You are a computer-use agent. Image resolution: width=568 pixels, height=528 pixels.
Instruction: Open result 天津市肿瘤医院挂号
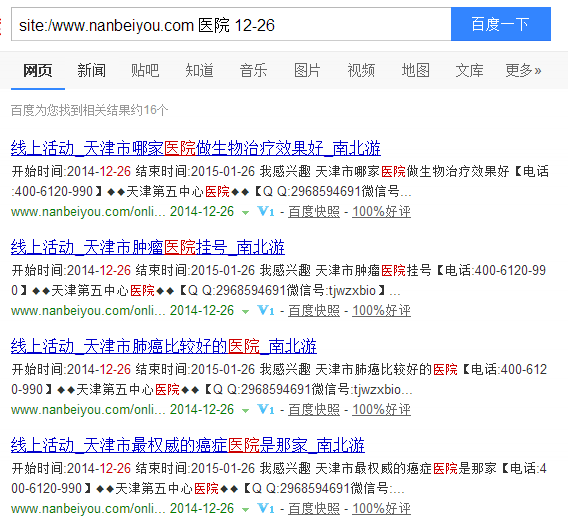[x=148, y=247]
